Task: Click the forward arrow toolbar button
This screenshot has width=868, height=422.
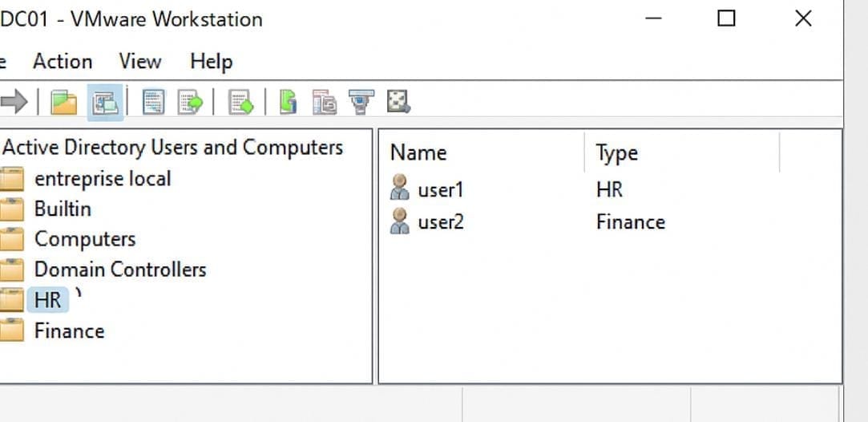Action: click(14, 102)
